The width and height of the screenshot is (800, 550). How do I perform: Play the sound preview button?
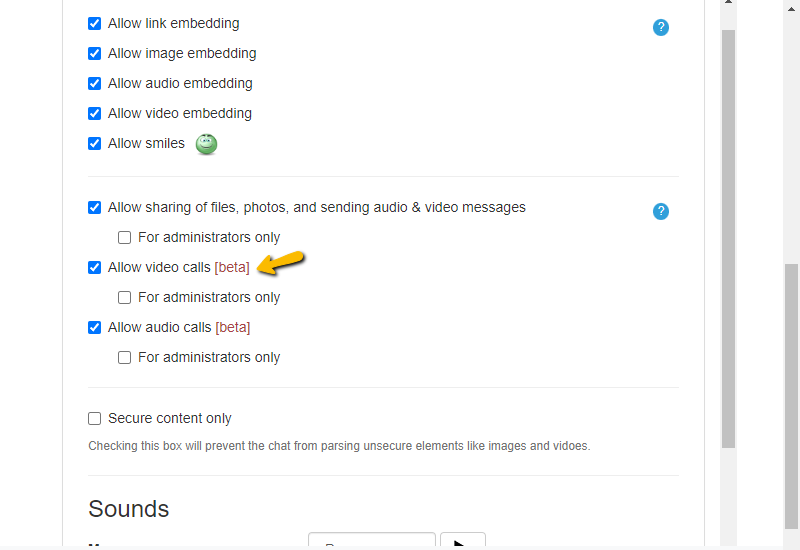tap(463, 541)
